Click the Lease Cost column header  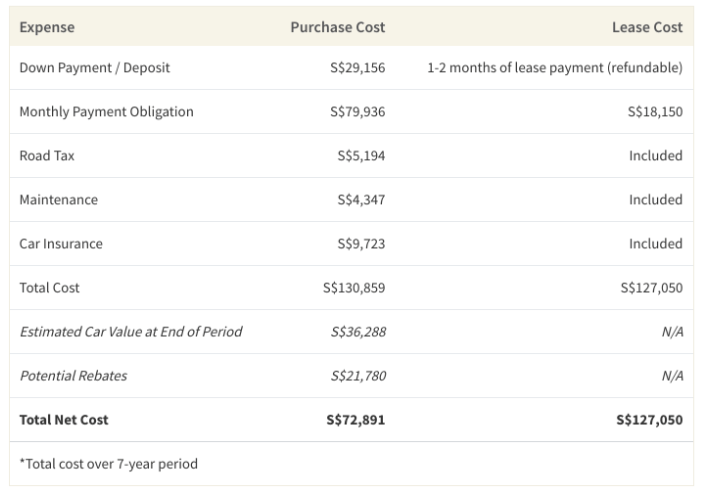click(x=647, y=27)
